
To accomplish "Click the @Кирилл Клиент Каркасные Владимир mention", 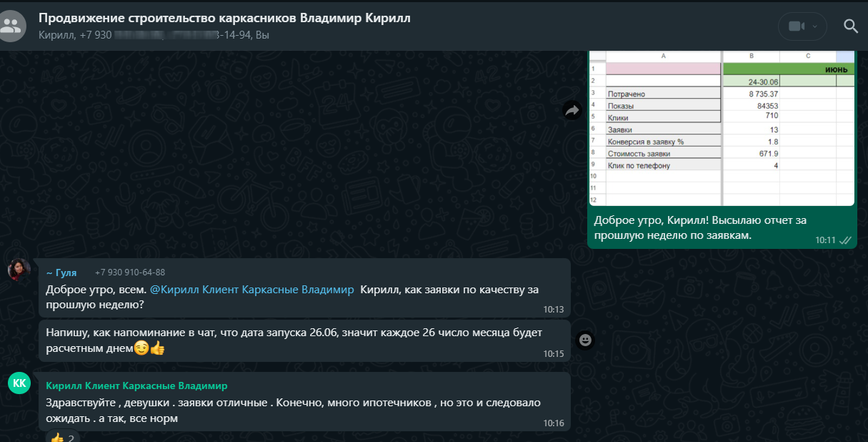I will (x=251, y=290).
